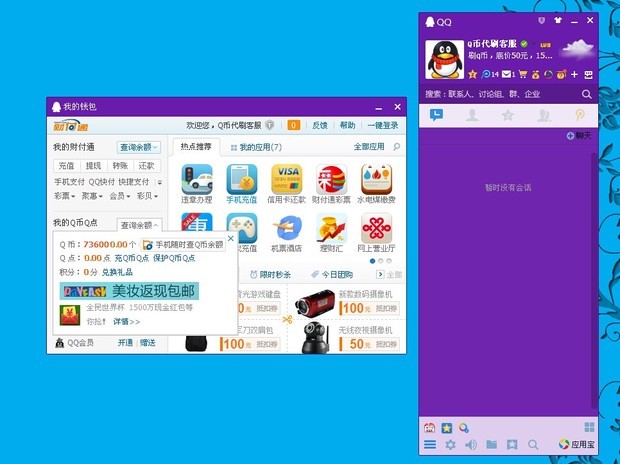The image size is (620, 464).
Task: Open the file assistant folder icon
Action: click(491, 444)
